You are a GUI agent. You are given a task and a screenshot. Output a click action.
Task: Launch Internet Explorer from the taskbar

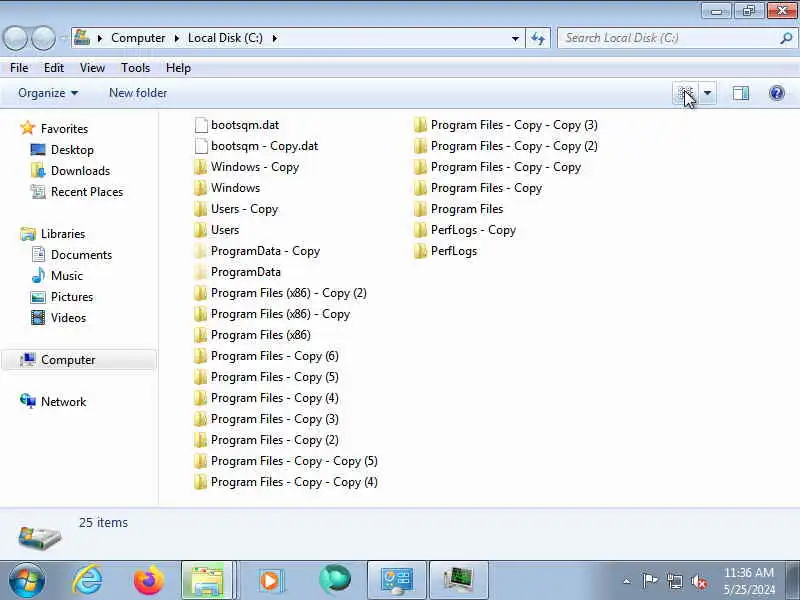pos(88,580)
